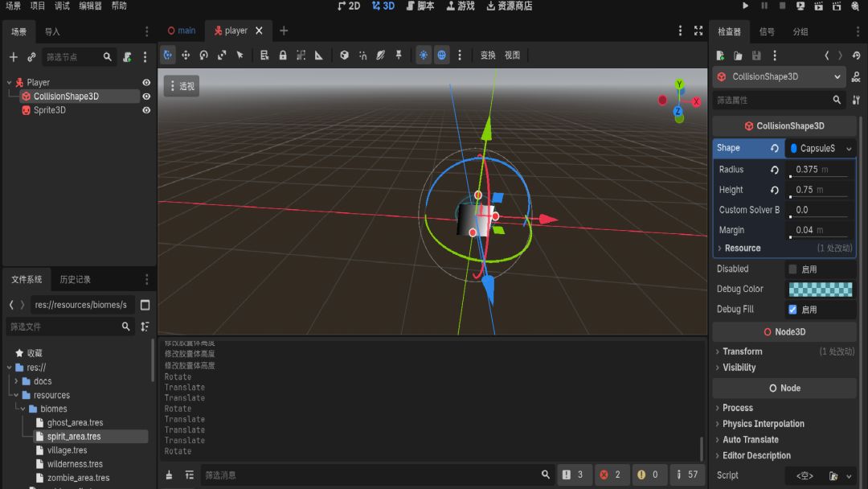Reset the Height property to default
Screen dimensions: 868x489
(x=775, y=190)
